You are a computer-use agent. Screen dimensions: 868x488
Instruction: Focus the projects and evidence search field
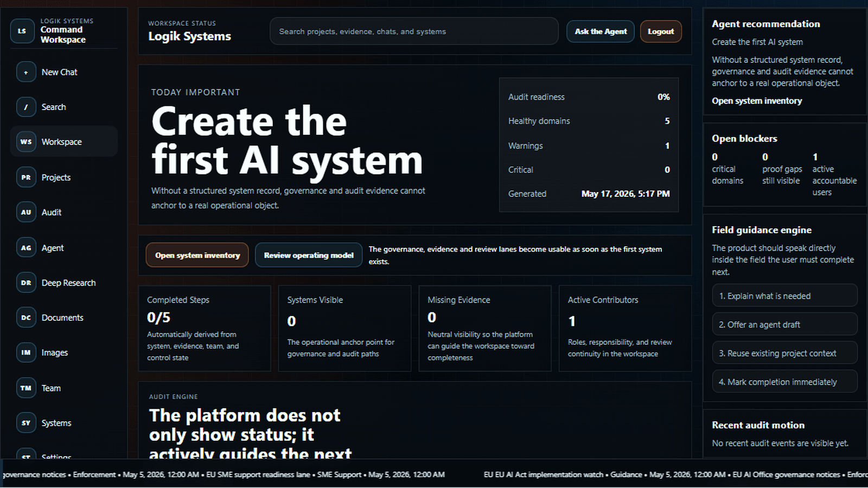[414, 31]
